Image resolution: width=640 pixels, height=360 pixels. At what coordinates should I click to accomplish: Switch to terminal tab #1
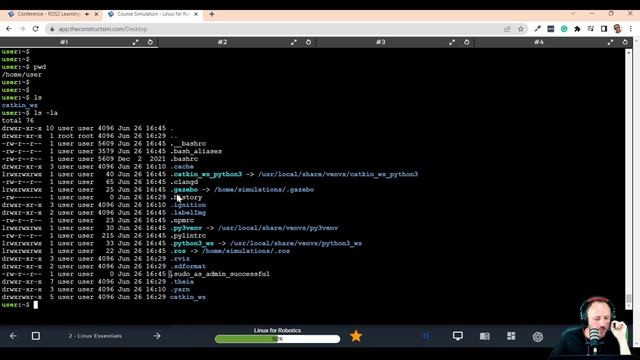64,42
